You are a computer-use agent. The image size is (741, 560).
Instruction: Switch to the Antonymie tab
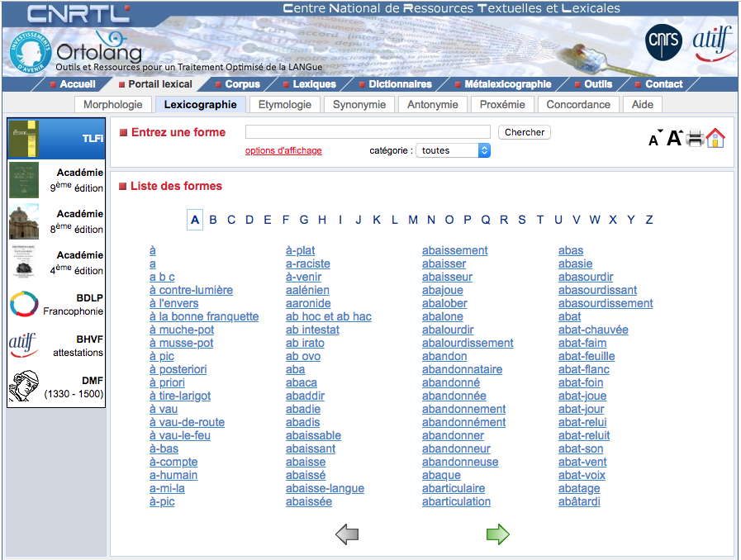point(433,104)
